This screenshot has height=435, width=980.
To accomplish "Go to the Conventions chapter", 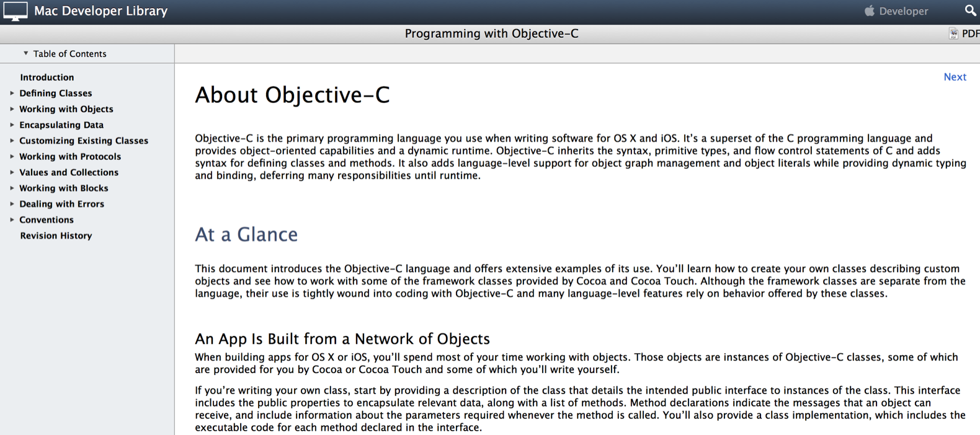I will point(47,219).
